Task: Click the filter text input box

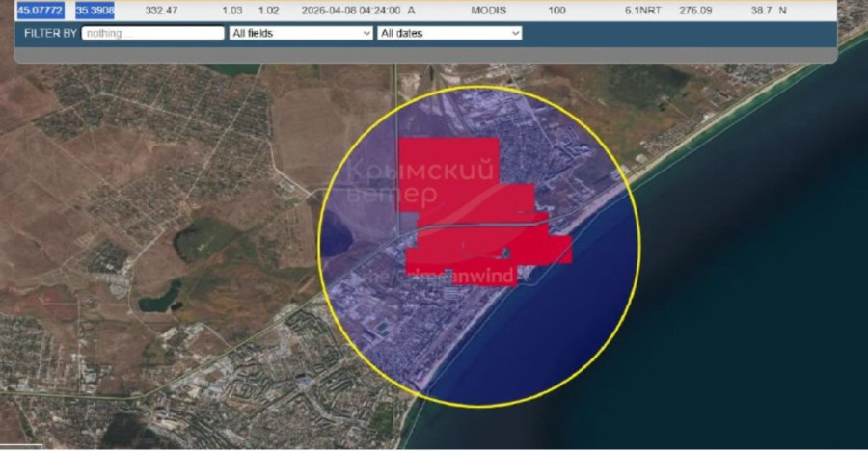Action: [152, 33]
